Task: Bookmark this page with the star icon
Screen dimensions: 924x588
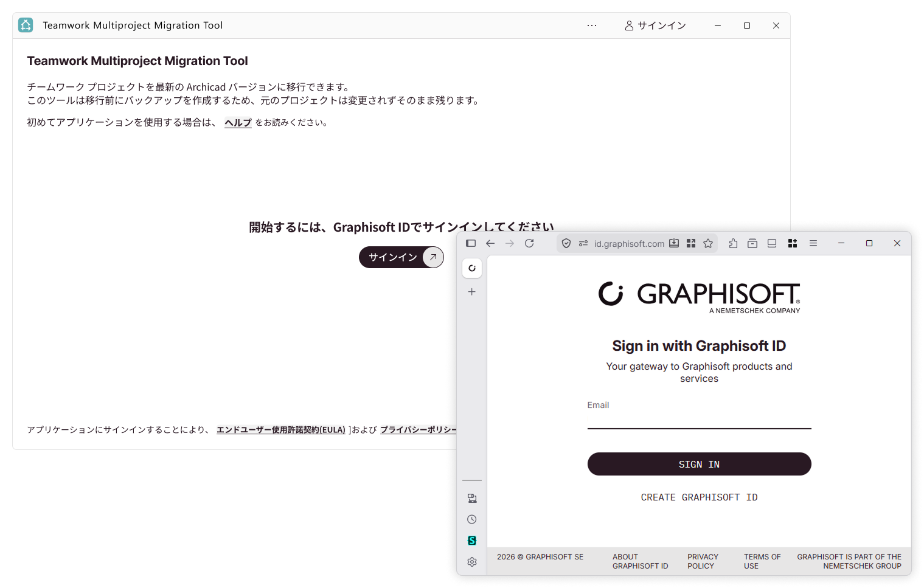Action: (708, 243)
